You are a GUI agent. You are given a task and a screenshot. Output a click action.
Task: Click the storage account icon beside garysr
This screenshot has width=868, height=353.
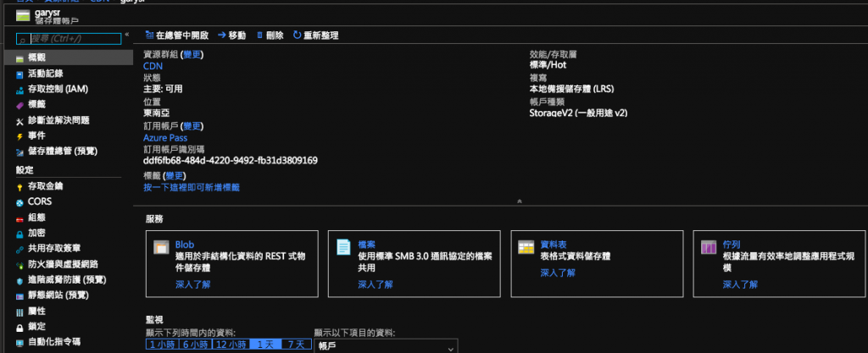23,15
